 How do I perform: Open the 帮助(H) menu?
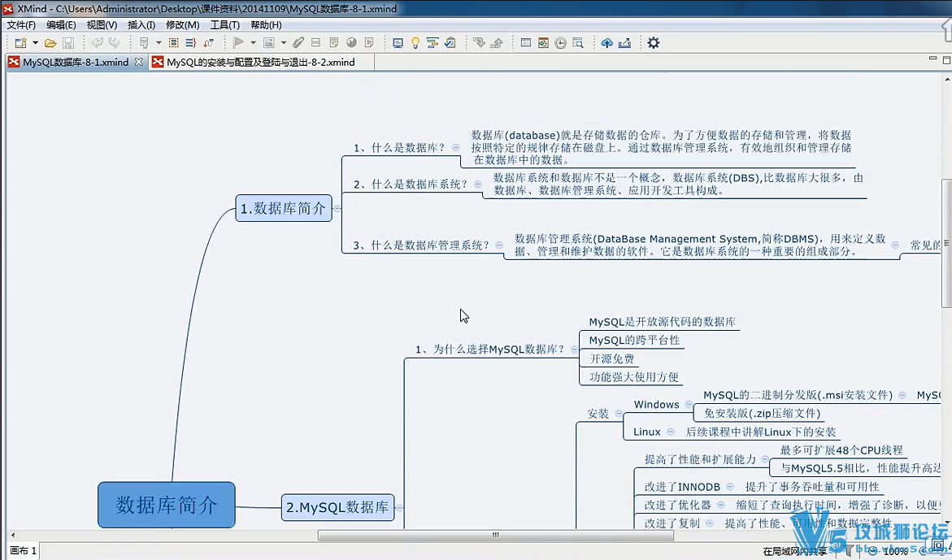pyautogui.click(x=266, y=25)
